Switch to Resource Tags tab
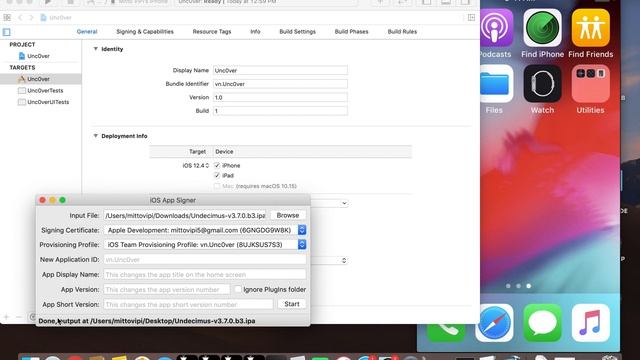640x360 pixels. point(212,31)
